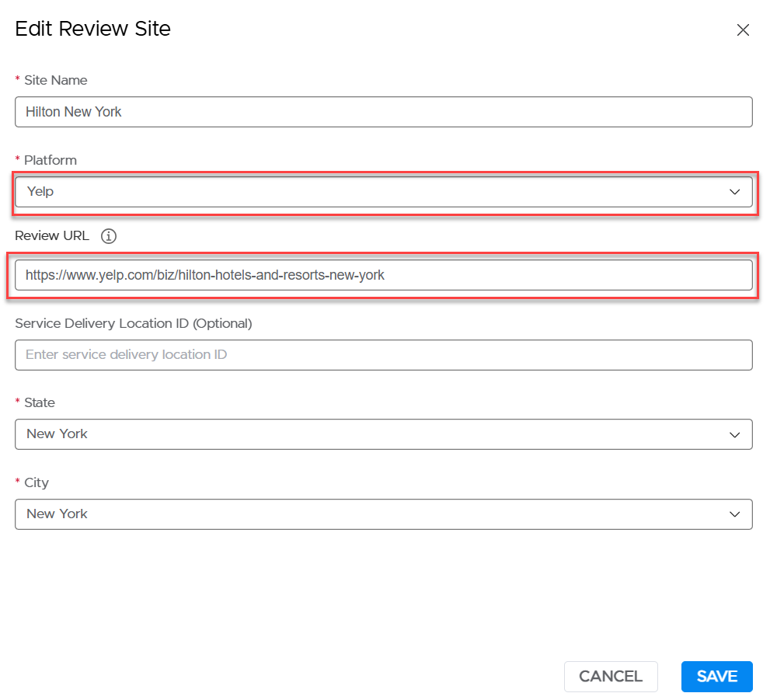Image resolution: width=770 pixels, height=700 pixels.
Task: Click the 'Service Delivery Location ID (Optional)' label
Action: (134, 323)
